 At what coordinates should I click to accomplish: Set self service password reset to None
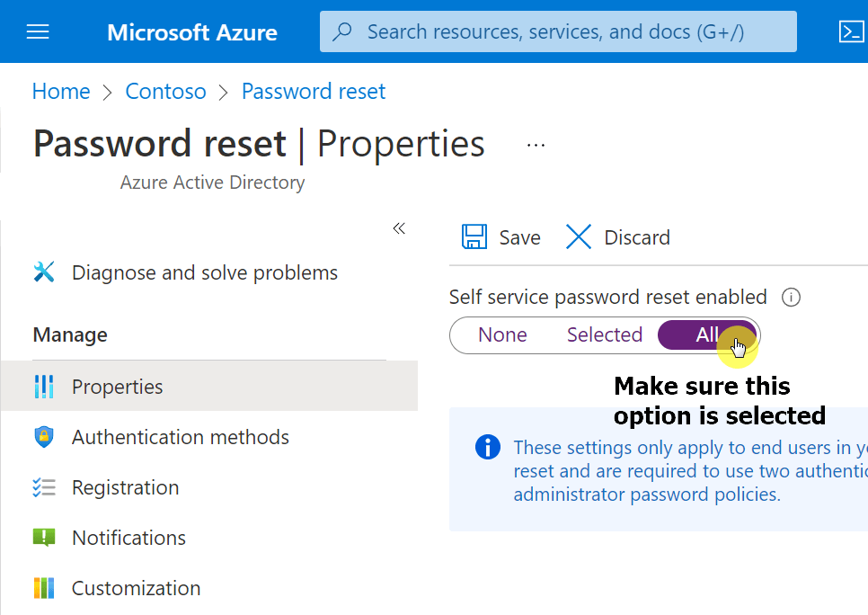pyautogui.click(x=502, y=334)
